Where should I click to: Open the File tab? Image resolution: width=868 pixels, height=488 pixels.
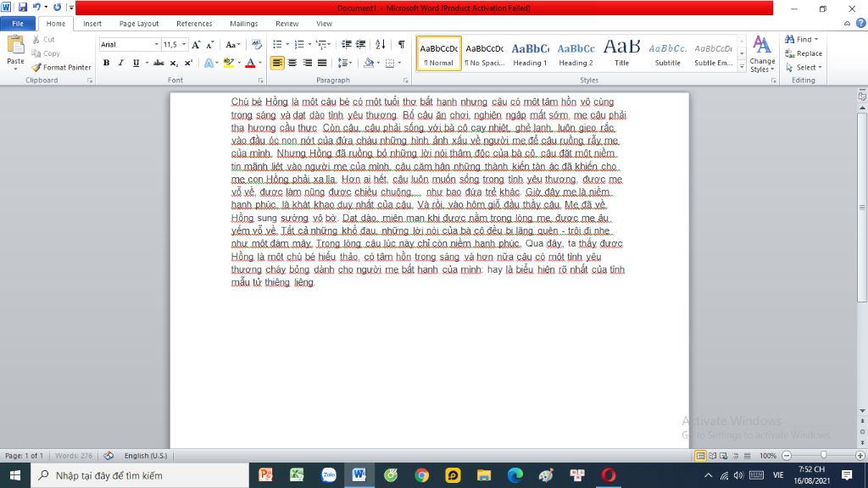point(18,24)
